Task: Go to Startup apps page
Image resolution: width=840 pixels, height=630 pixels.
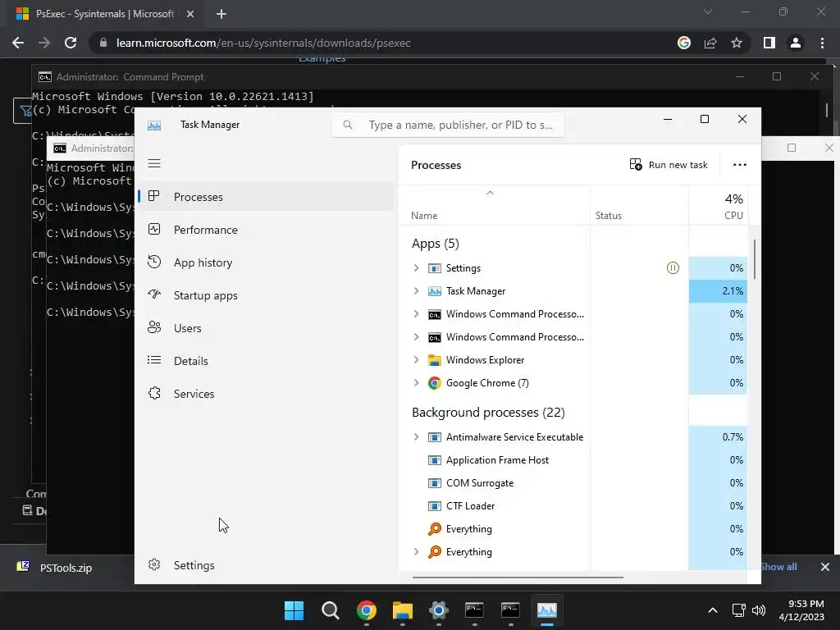Action: pos(266,295)
